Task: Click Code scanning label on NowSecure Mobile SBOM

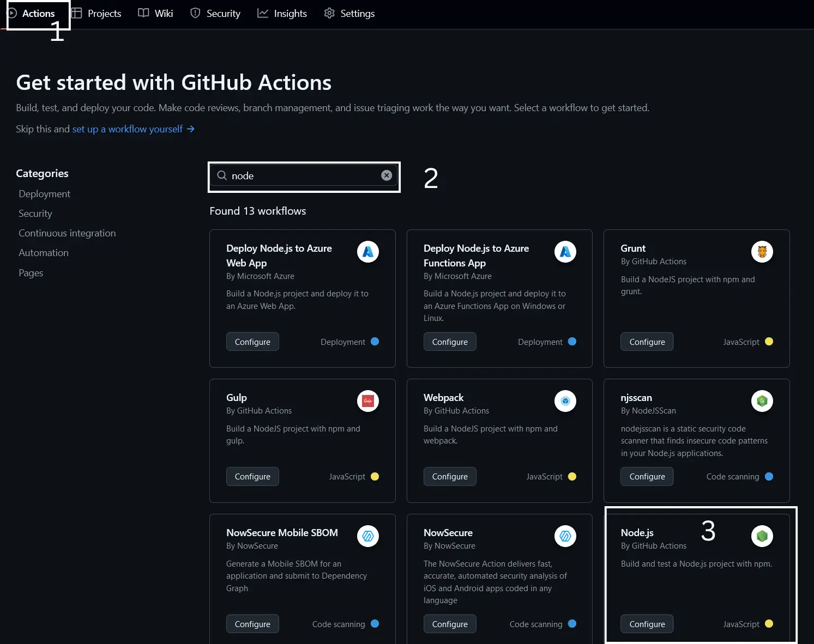Action: tap(339, 624)
